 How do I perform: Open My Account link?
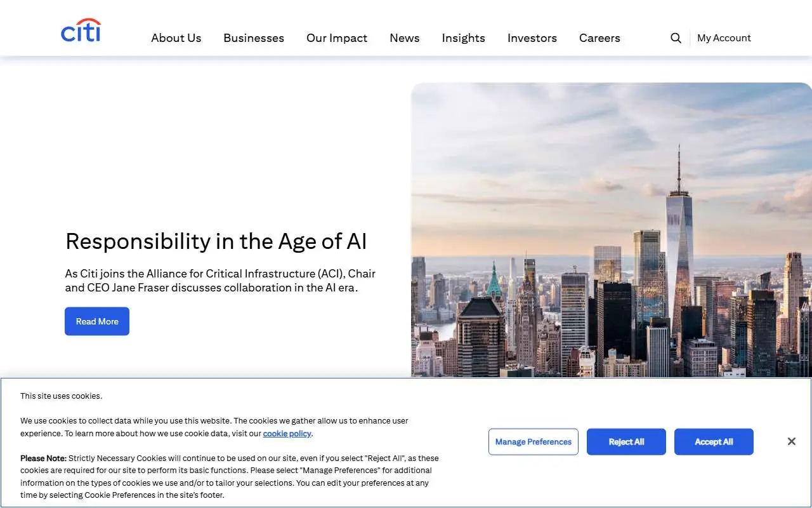pos(724,38)
